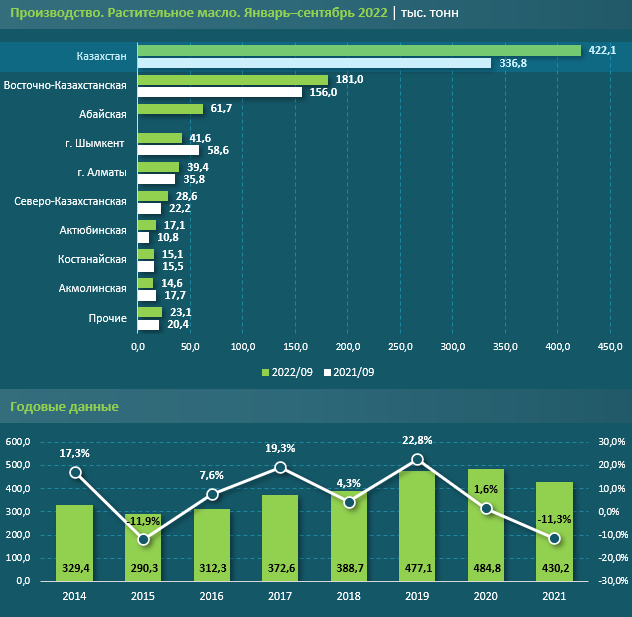Screen dimensions: 632x617
Task: Click the 2021 line marker at -11,3%
Action: tap(554, 538)
